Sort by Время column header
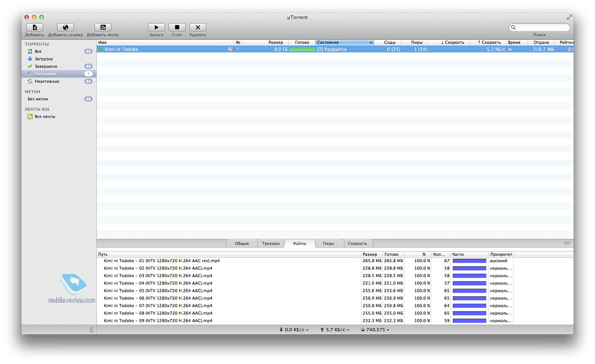Image resolution: width=595 pixels, height=364 pixels. click(x=517, y=42)
